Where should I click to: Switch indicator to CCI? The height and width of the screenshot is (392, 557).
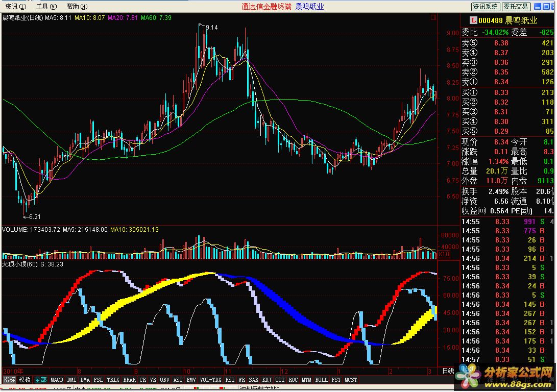point(280,380)
